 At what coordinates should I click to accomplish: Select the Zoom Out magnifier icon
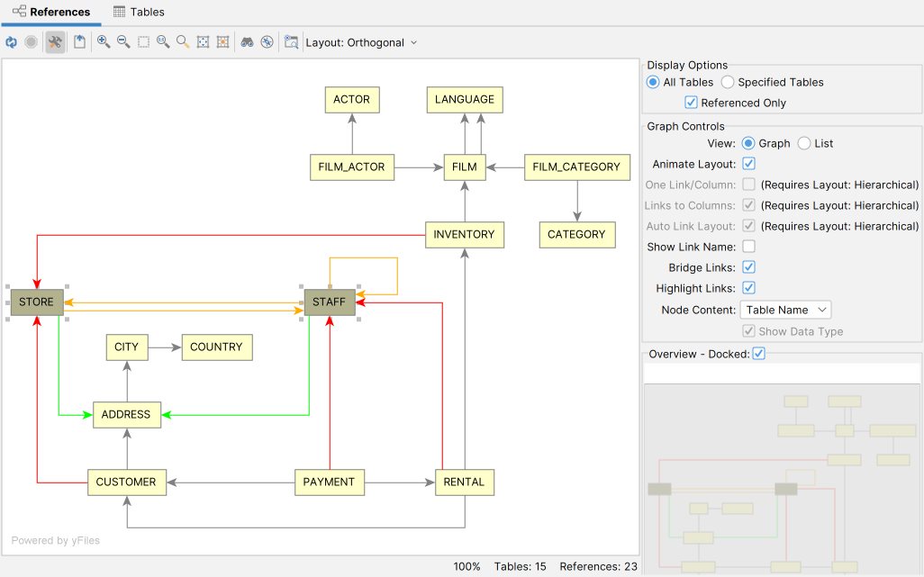click(122, 41)
